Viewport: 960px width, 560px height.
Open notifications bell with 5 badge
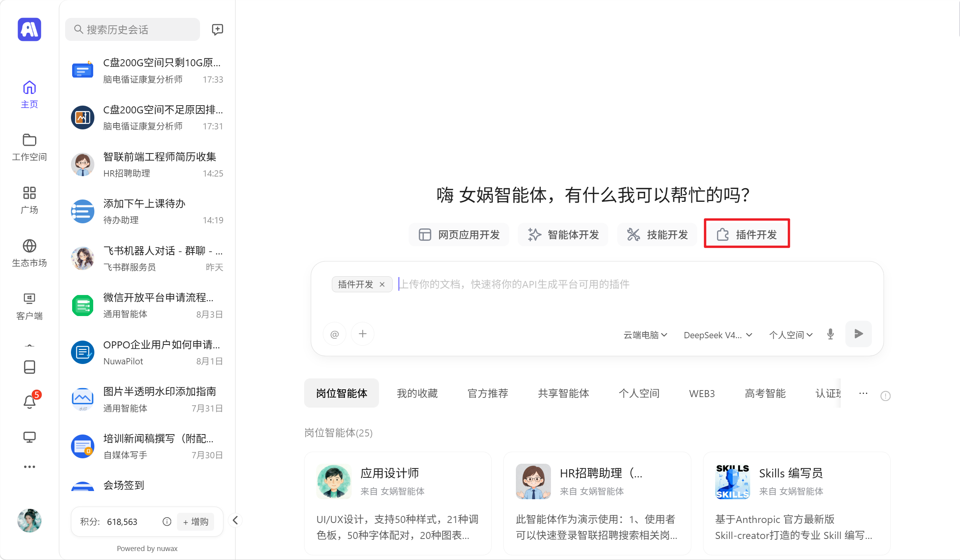pos(29,401)
